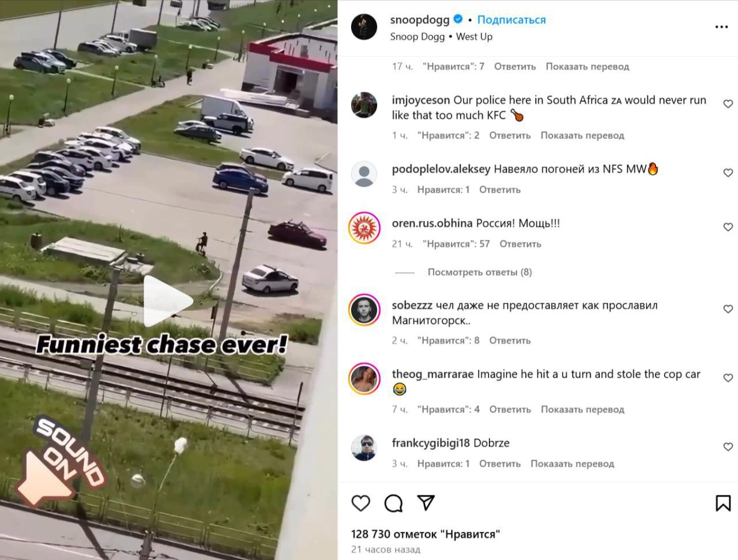Open podoplelov.aleksey's profile username
This screenshot has width=738, height=560.
tap(441, 169)
